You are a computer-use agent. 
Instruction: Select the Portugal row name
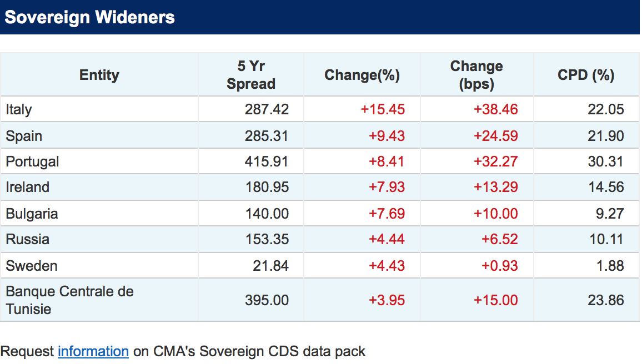coord(32,161)
